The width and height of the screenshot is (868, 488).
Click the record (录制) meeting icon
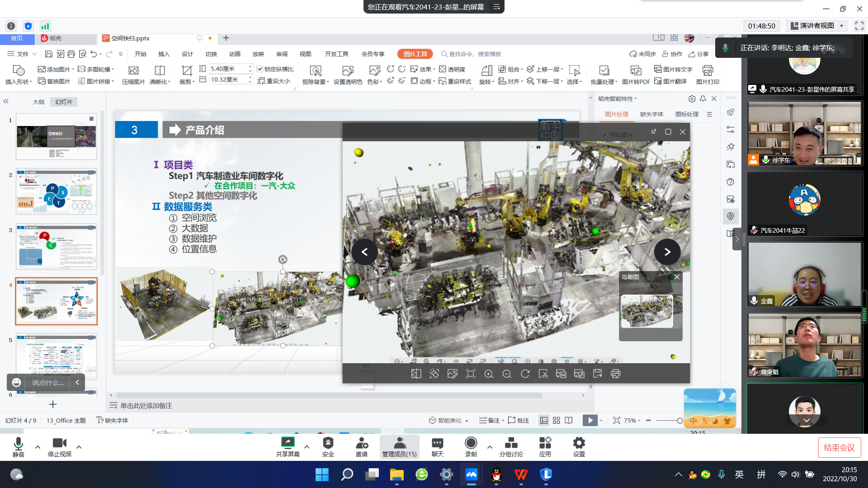(471, 443)
